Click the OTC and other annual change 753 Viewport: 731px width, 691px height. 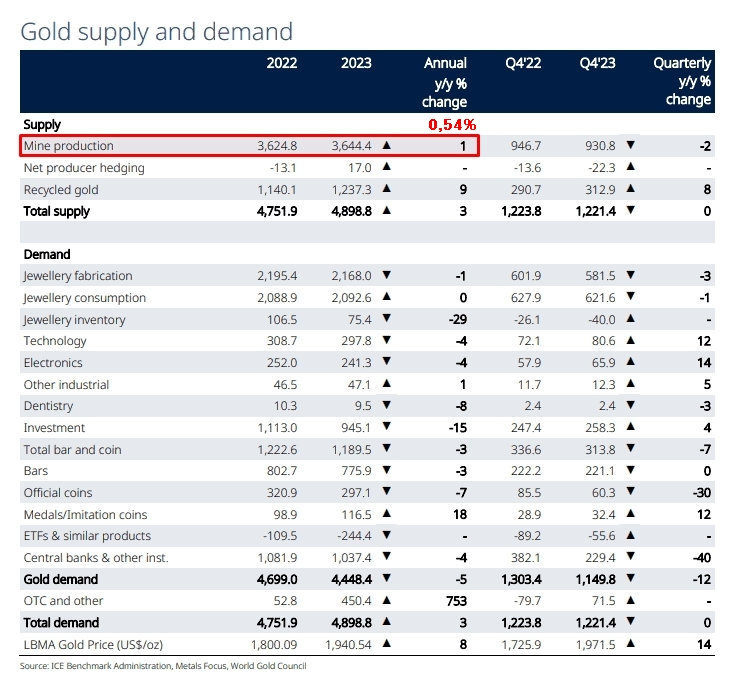click(455, 601)
